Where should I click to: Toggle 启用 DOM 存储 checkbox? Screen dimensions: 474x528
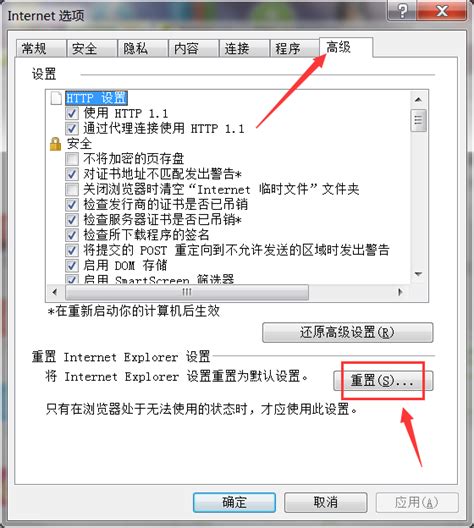point(72,265)
